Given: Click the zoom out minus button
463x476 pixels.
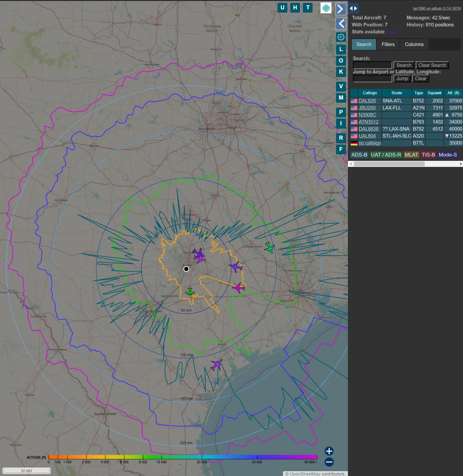Looking at the screenshot, I should pyautogui.click(x=329, y=462).
